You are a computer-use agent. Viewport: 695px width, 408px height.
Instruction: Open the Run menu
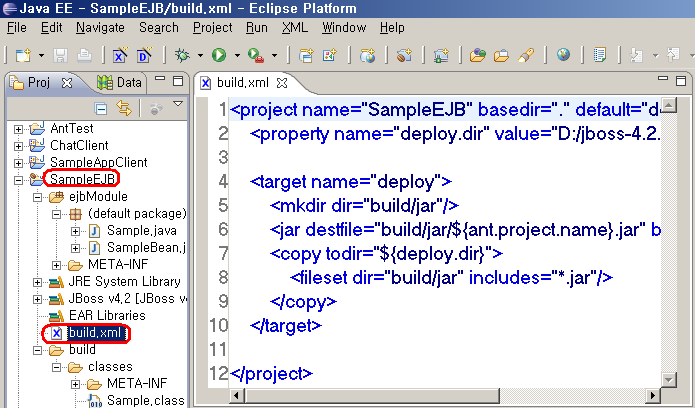257,27
